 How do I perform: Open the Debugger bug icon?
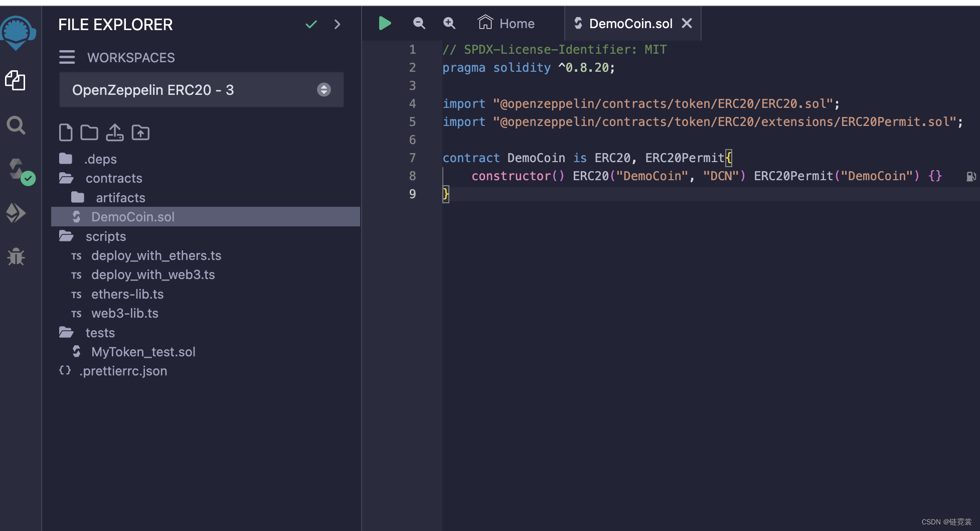point(16,256)
